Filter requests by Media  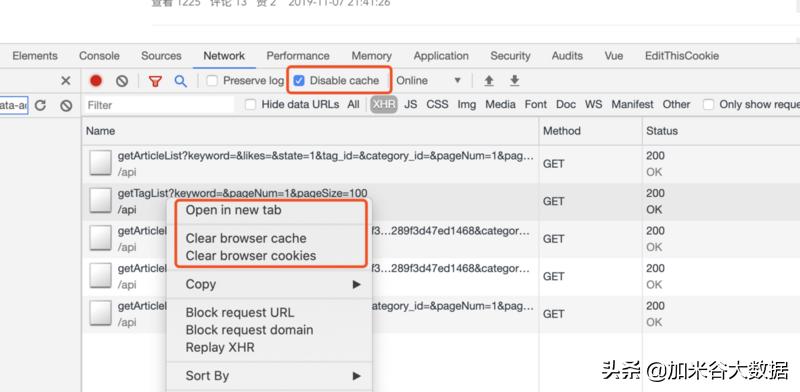500,105
